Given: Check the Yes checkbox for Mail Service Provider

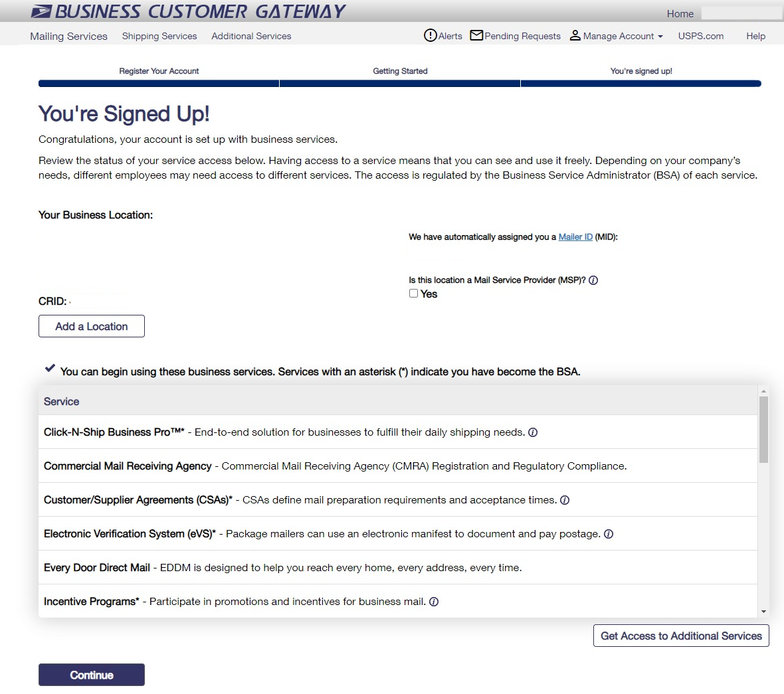Looking at the screenshot, I should click(x=413, y=294).
